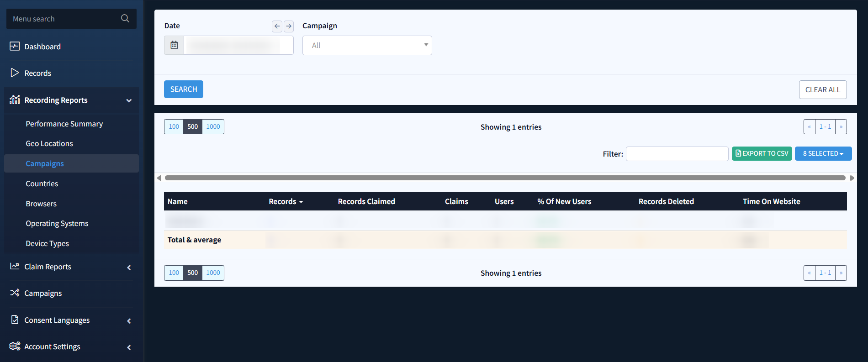Open the Campaign dropdown
The image size is (868, 362).
point(367,46)
